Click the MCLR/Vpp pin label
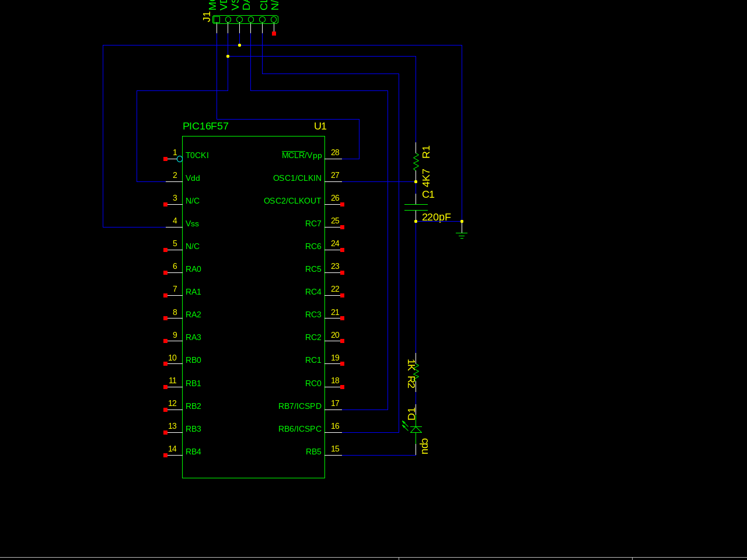 301,155
